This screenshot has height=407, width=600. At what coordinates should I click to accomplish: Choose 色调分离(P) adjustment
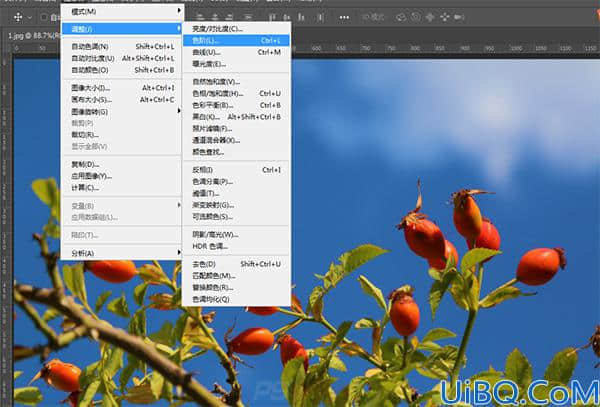coord(236,181)
